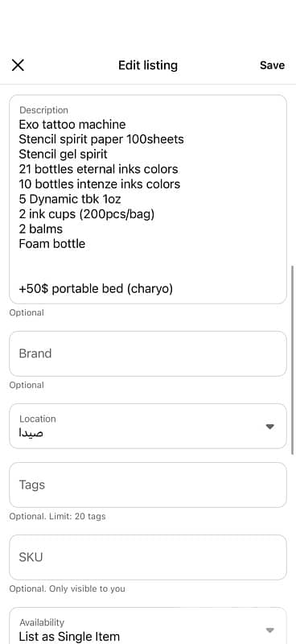Close the Edit listing screen with X
Image resolution: width=296 pixels, height=644 pixels.
tap(18, 65)
